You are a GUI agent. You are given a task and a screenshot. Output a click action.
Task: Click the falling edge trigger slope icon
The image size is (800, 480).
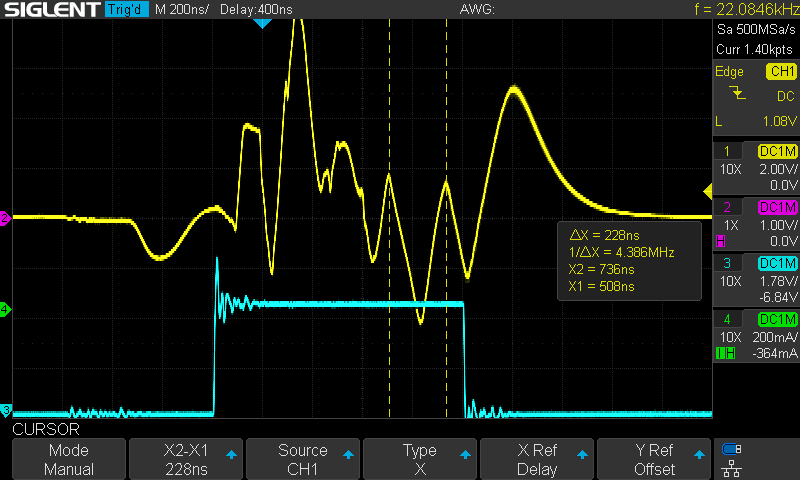[737, 93]
